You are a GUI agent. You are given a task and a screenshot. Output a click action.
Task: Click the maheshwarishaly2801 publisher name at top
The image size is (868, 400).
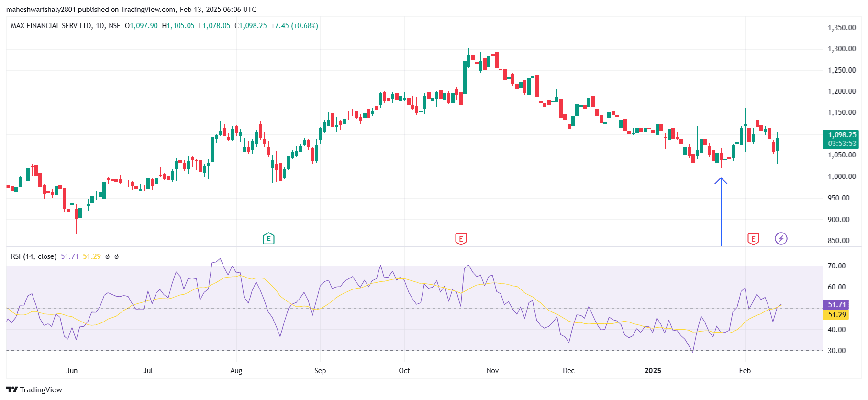click(41, 10)
